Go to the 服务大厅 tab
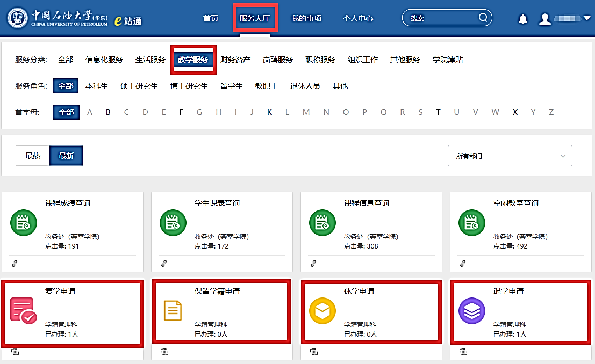The height and width of the screenshot is (364, 595). (255, 18)
